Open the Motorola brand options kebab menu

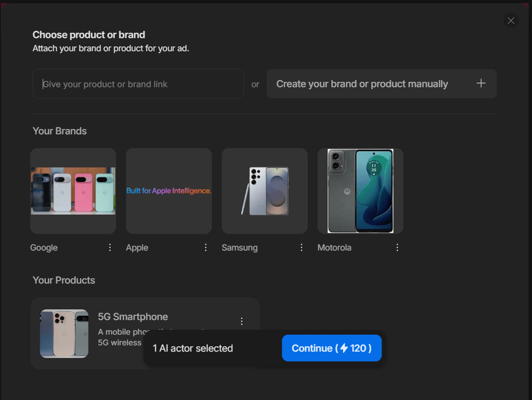[x=397, y=247]
